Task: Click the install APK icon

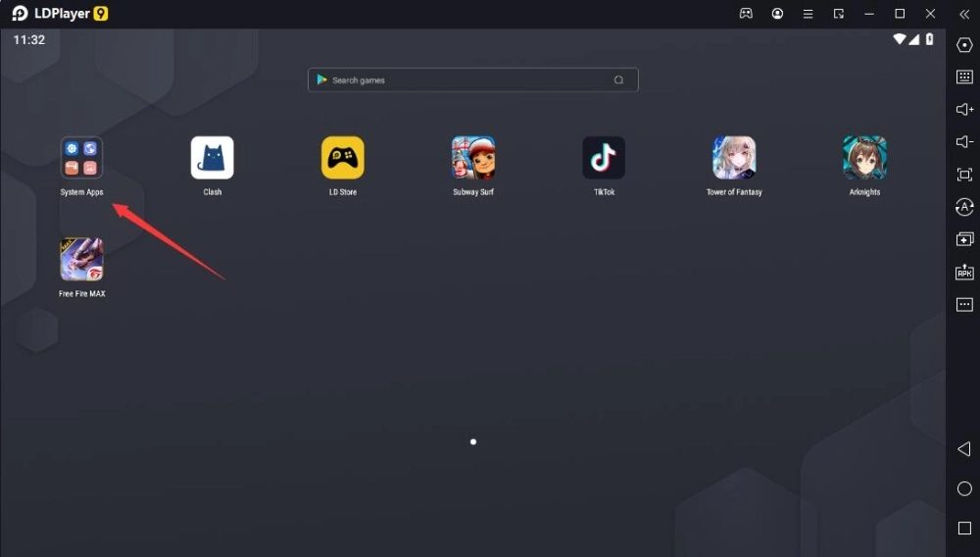Action: click(964, 272)
